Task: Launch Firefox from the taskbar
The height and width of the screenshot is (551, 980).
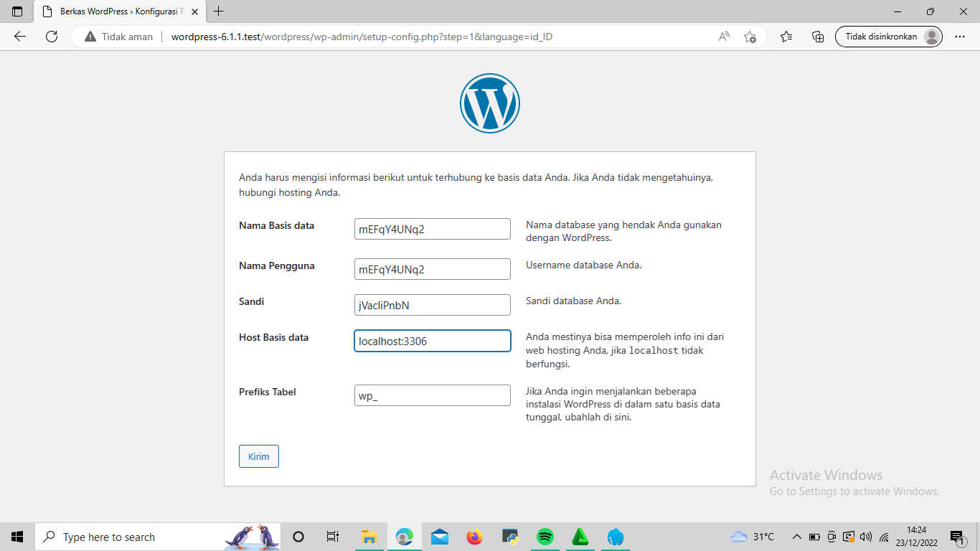Action: 475,537
